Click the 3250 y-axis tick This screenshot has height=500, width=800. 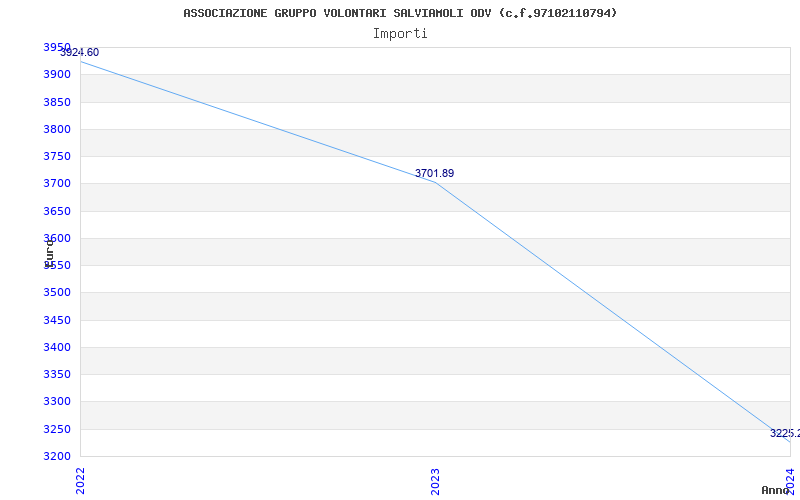coord(57,430)
